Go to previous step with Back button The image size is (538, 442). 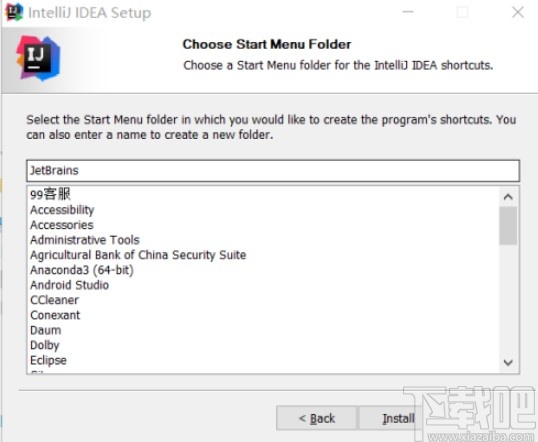(316, 418)
